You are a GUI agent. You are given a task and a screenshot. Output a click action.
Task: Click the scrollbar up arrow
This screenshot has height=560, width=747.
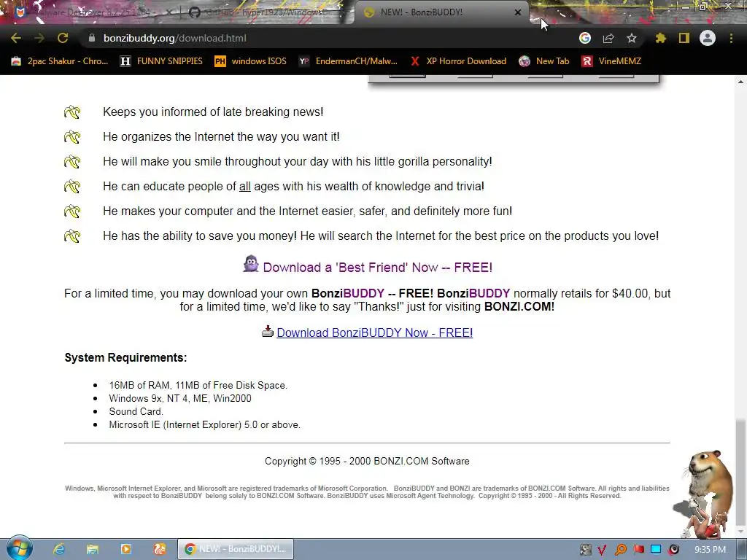tap(740, 82)
